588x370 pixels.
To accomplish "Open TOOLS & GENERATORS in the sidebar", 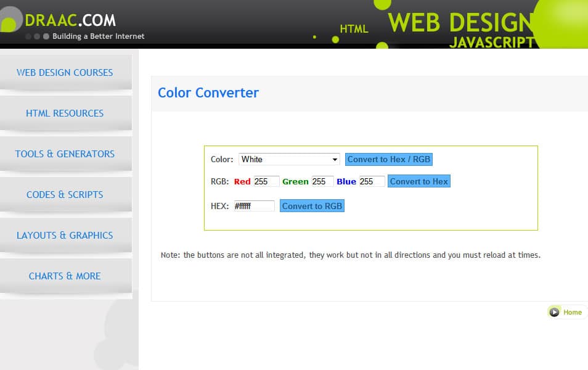I will point(65,154).
